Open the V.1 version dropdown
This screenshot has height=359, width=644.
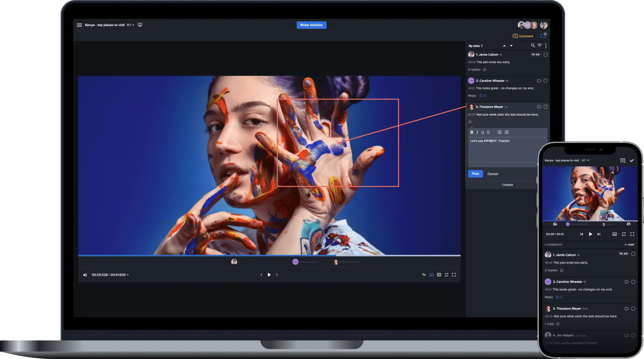pos(130,25)
